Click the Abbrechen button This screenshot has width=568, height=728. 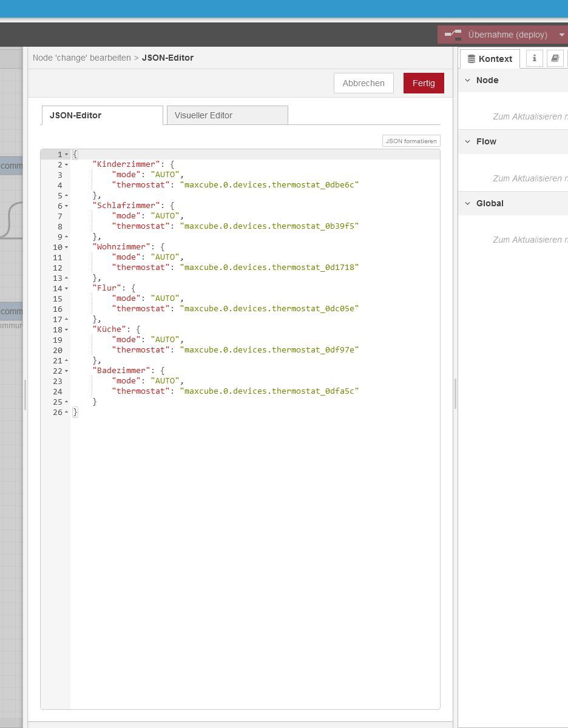pyautogui.click(x=363, y=83)
